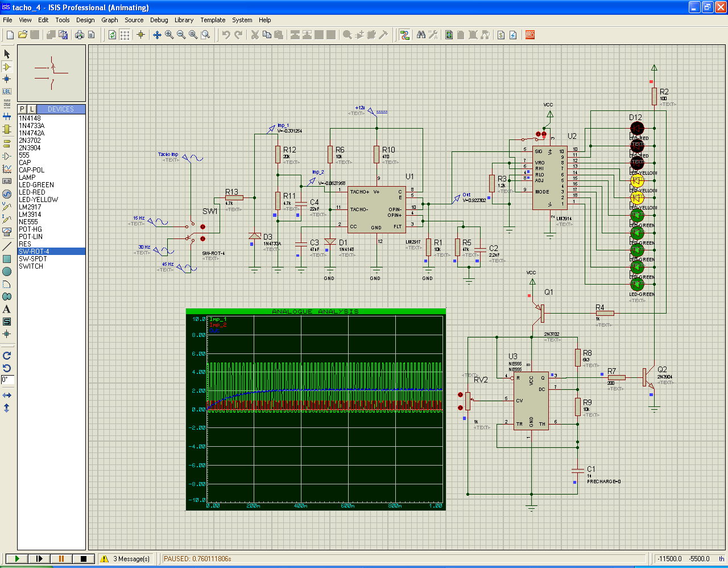Select LM3914 in the devices list
This screenshot has width=728, height=568.
[x=30, y=215]
